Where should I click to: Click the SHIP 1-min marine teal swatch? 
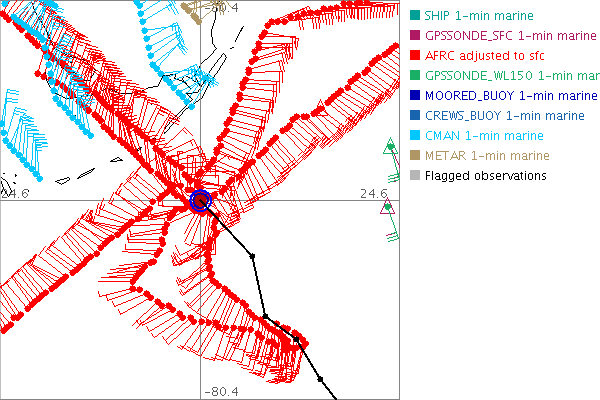[x=414, y=15]
